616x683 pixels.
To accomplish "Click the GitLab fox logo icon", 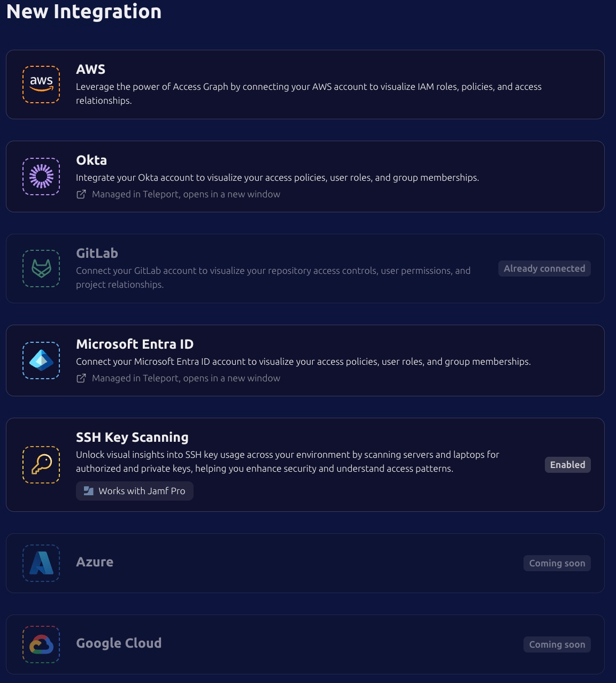I will (41, 268).
